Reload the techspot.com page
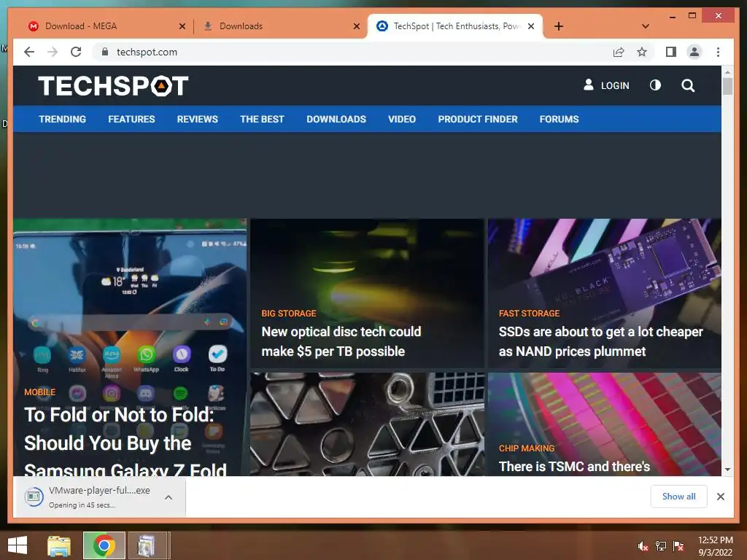This screenshot has width=747, height=560. coord(76,52)
